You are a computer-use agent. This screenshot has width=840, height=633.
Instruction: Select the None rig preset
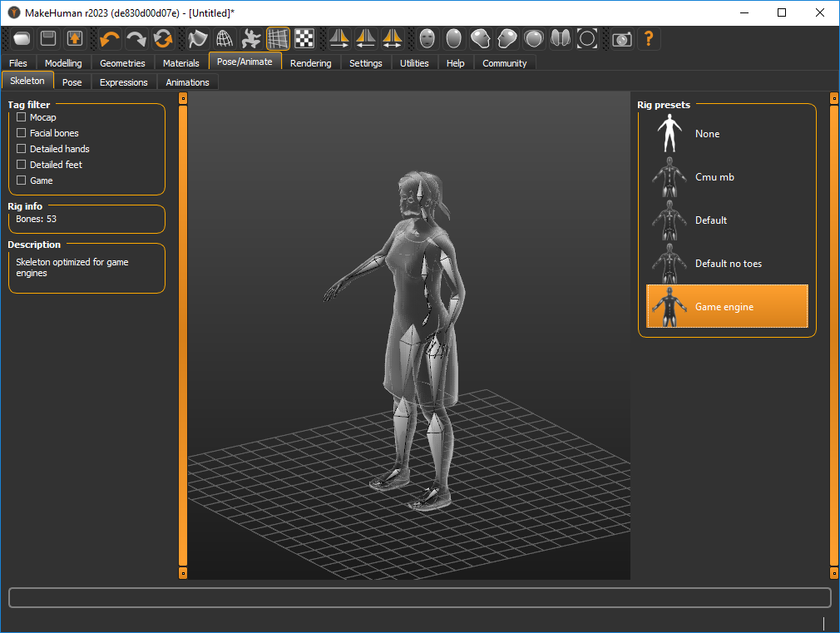click(727, 133)
